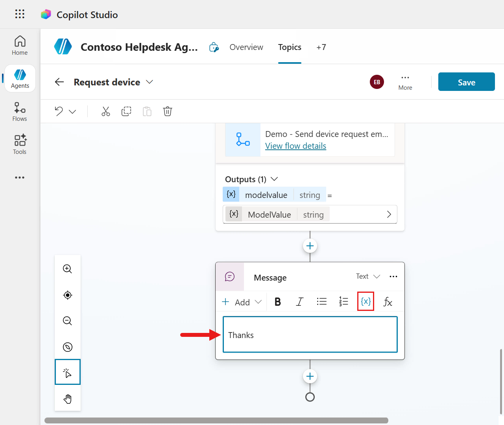Open the agent settings icon beside Overview
Screen dimensions: 504x425
click(214, 47)
